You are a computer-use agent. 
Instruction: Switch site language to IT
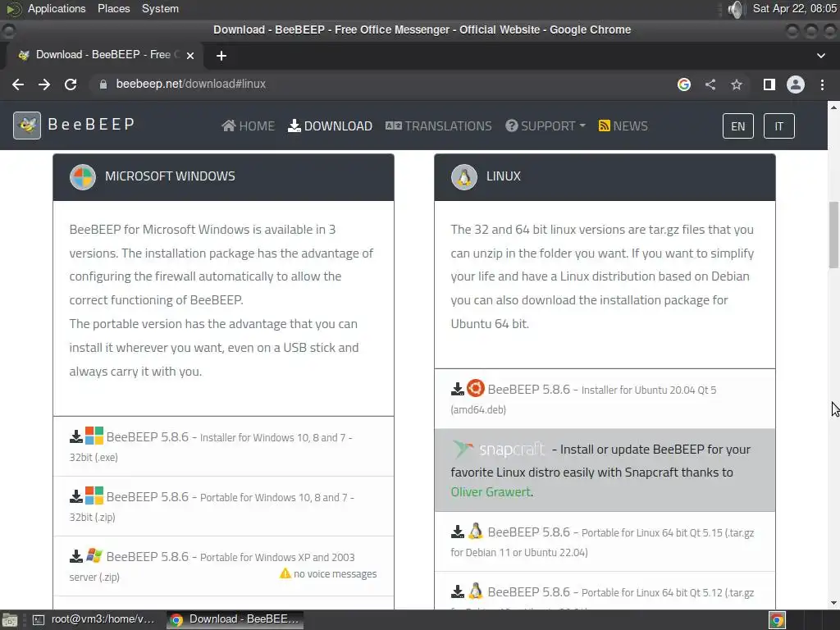pyautogui.click(x=779, y=126)
